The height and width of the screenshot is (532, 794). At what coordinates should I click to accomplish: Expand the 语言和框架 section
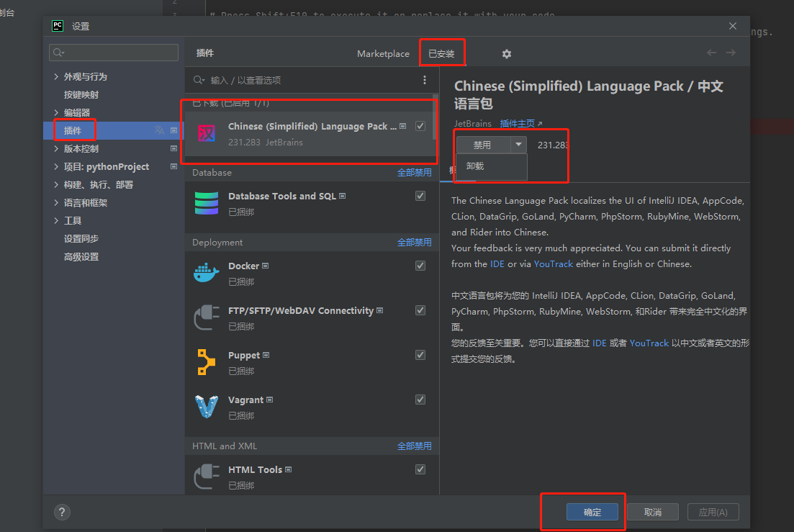[56, 202]
